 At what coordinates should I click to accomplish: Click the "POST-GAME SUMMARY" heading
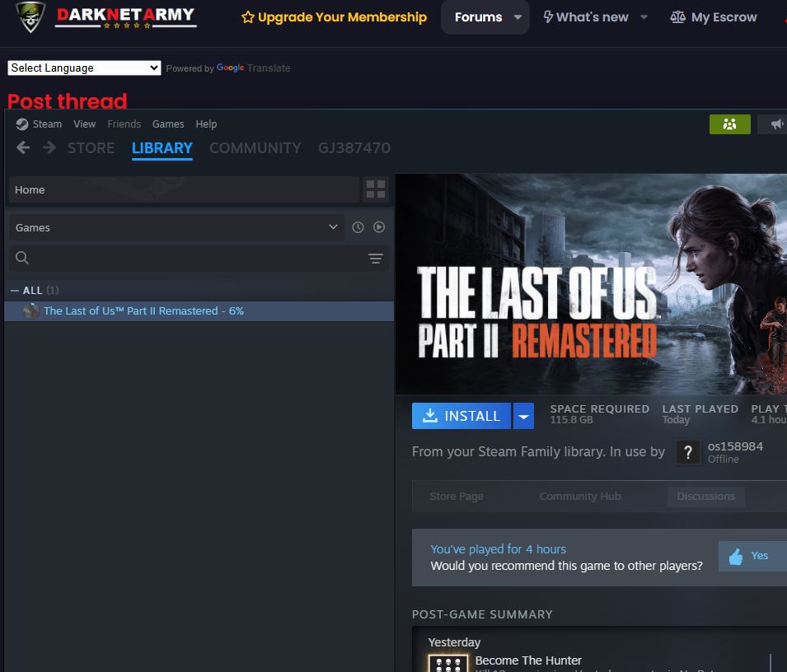click(x=482, y=614)
